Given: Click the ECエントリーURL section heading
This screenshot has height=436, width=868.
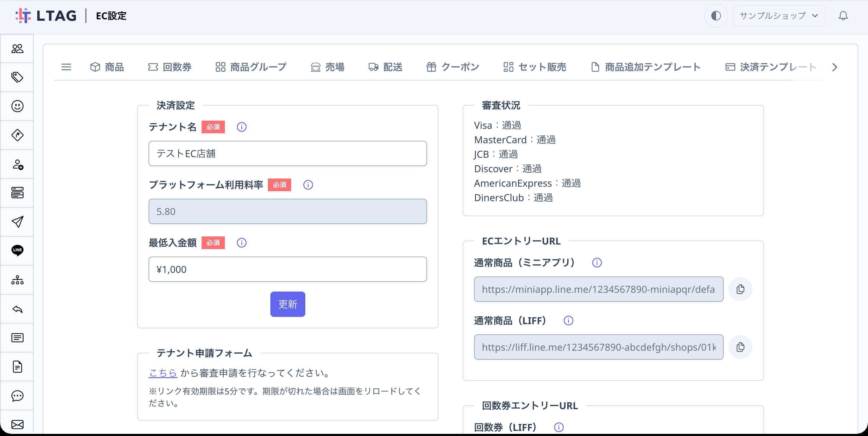Looking at the screenshot, I should coord(521,241).
